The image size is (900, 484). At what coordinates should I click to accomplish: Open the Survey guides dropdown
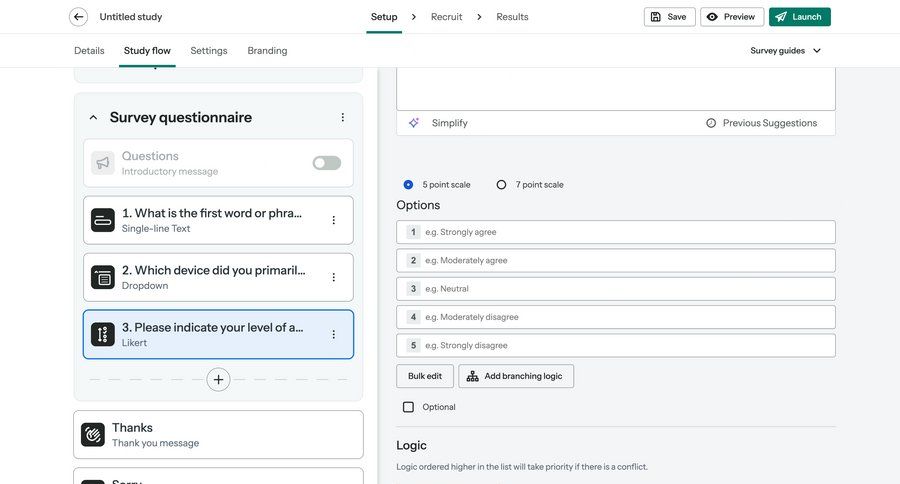pyautogui.click(x=786, y=50)
